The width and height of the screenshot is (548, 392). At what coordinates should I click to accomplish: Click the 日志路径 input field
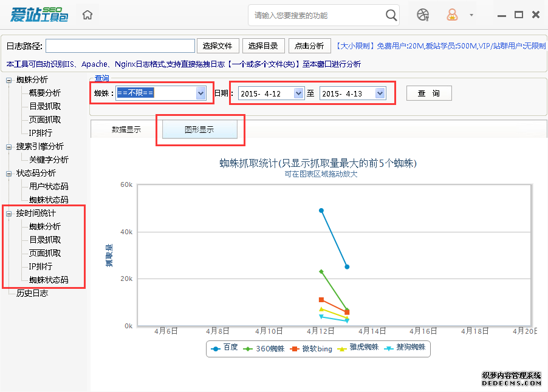120,46
